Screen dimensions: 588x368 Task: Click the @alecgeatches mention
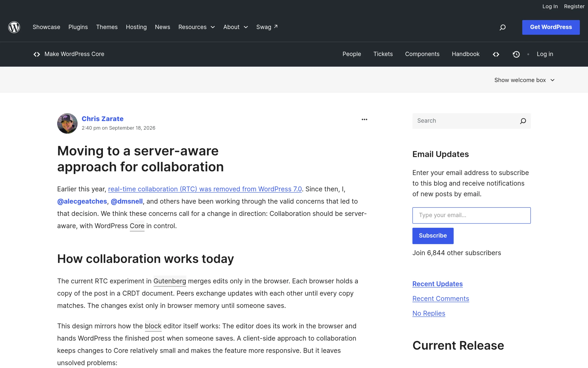(x=82, y=201)
